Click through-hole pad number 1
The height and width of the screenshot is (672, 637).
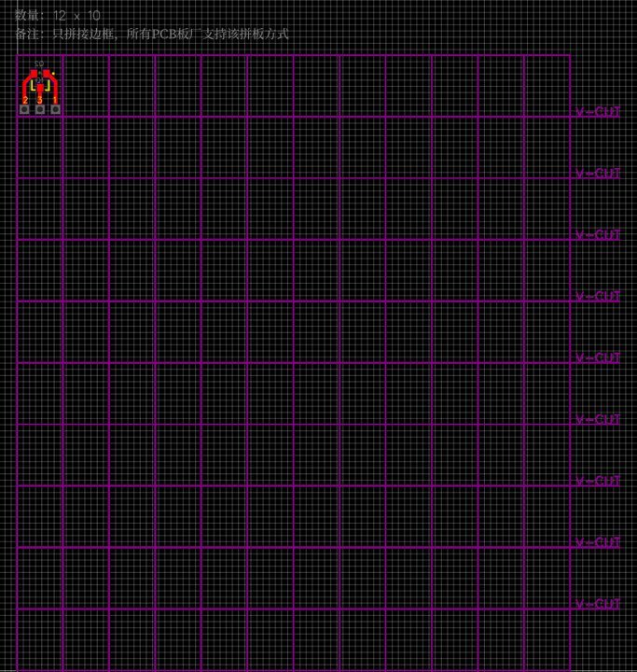56,109
